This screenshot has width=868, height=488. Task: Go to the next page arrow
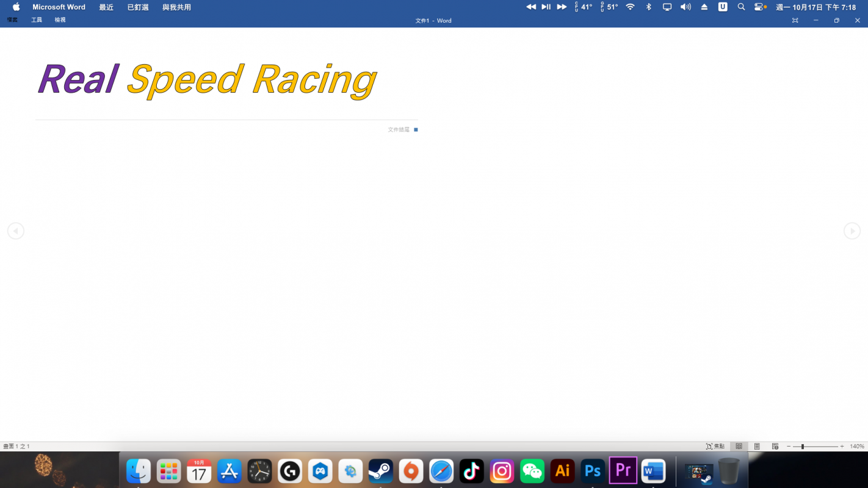point(852,231)
